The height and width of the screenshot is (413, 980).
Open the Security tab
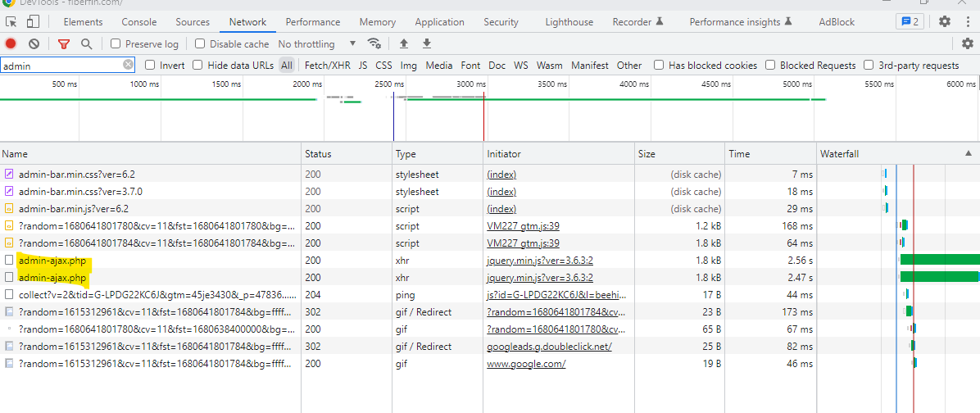point(501,22)
